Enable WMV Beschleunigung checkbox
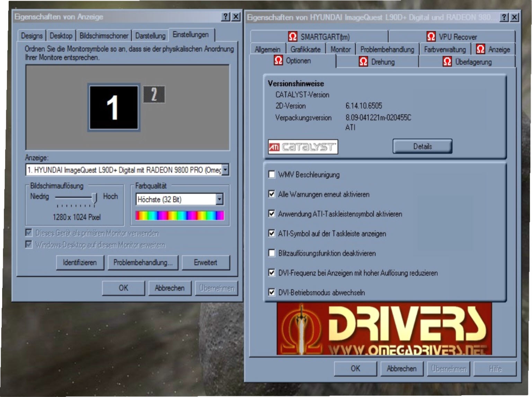 pos(272,174)
